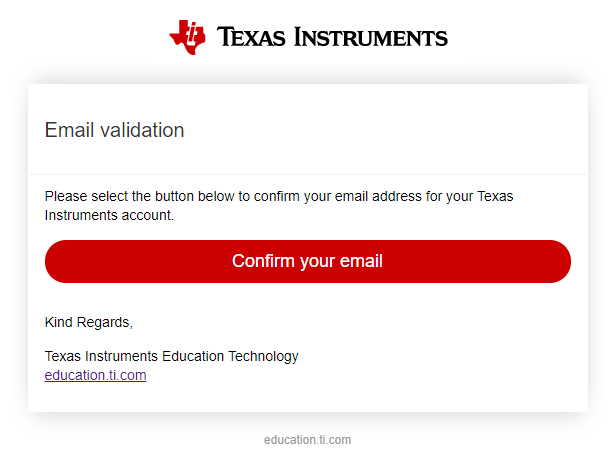The height and width of the screenshot is (467, 615).
Task: Click the word "Instruments" in the header logo
Action: pyautogui.click(x=370, y=38)
